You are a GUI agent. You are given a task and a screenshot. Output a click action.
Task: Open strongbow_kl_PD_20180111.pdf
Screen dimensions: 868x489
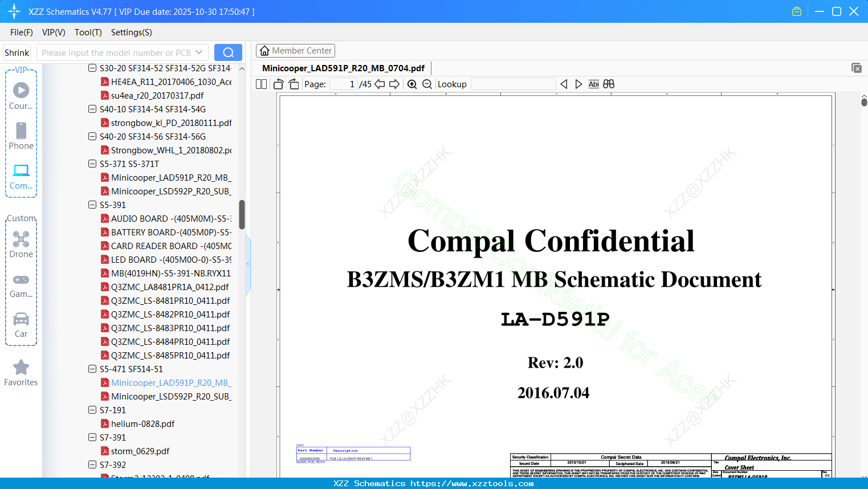166,123
